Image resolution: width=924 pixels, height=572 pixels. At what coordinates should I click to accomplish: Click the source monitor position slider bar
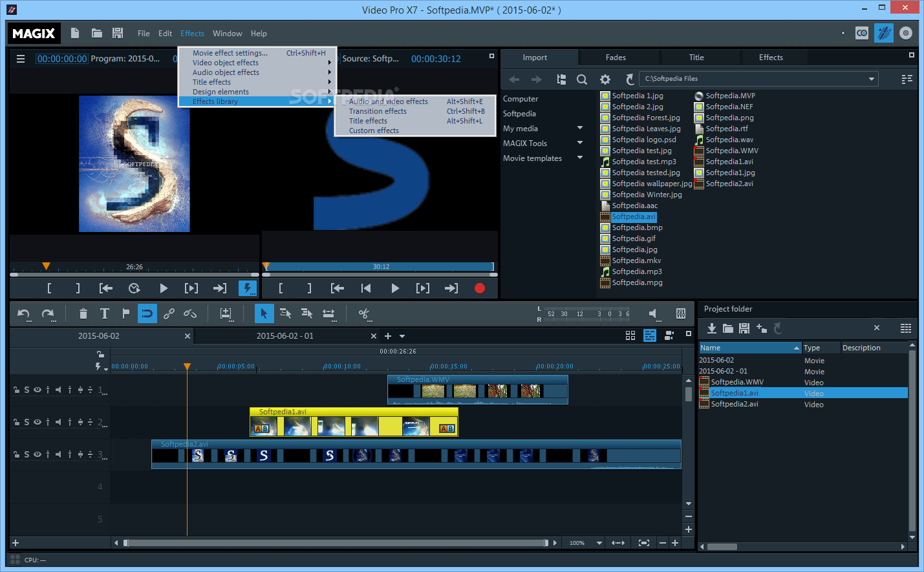pos(380,266)
